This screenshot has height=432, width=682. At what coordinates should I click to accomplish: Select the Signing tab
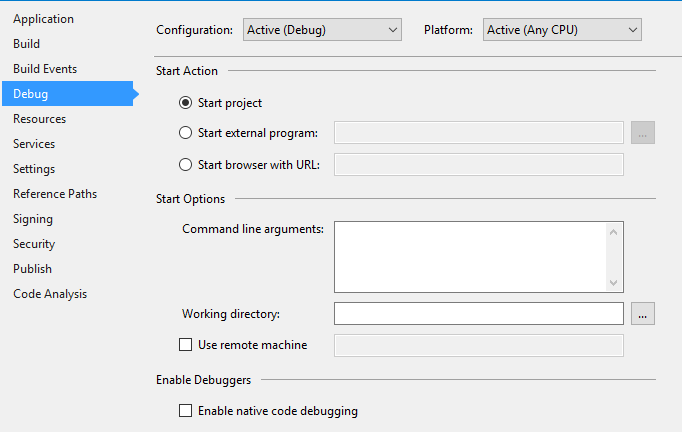pyautogui.click(x=33, y=219)
